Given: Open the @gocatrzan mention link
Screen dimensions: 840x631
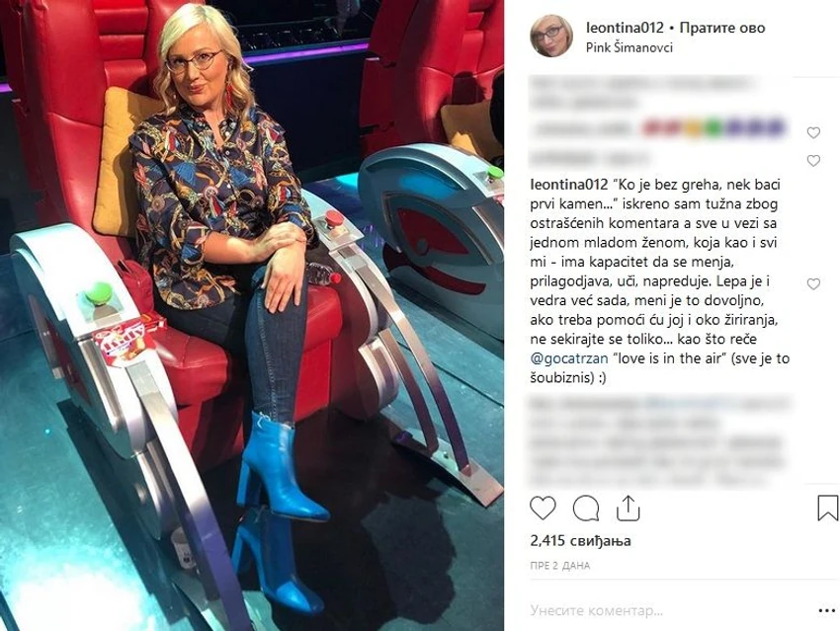Looking at the screenshot, I should coord(569,358).
